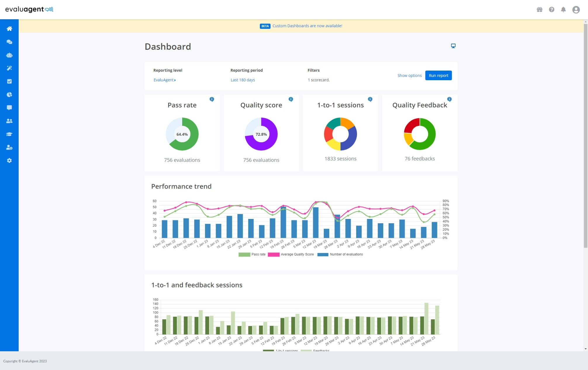Click the Show options link
Image resolution: width=588 pixels, height=370 pixels.
pos(409,76)
